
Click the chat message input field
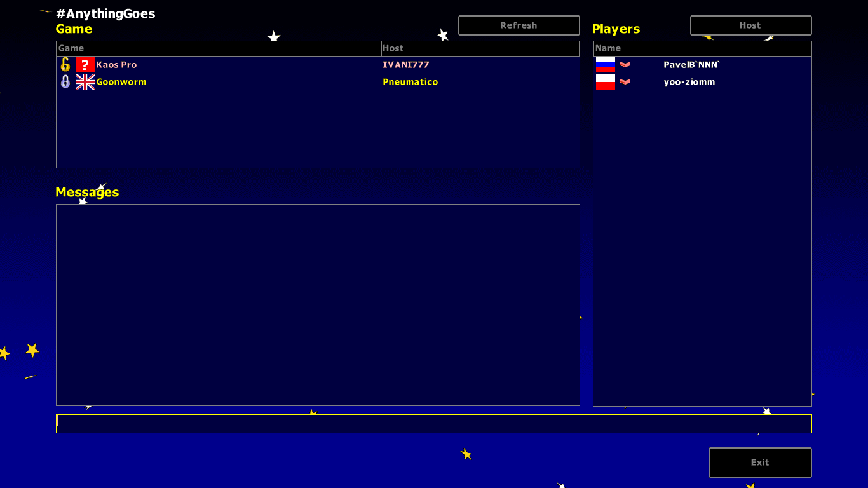(433, 424)
